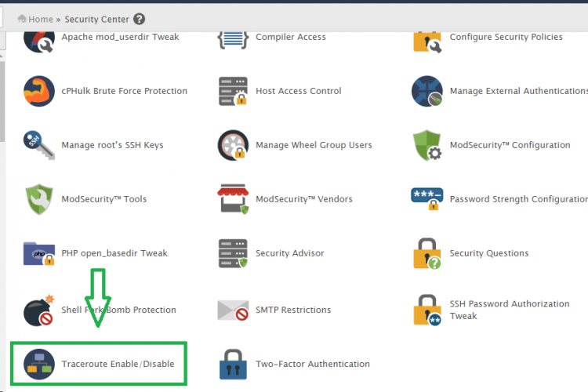
Task: Click ModSecurity Configuration shield icon
Action: point(427,145)
